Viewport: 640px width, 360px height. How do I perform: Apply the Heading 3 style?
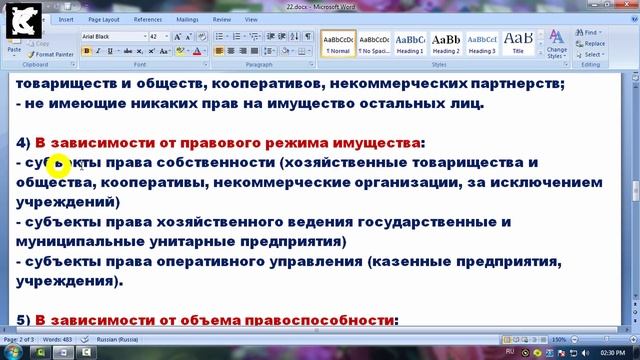click(x=482, y=43)
